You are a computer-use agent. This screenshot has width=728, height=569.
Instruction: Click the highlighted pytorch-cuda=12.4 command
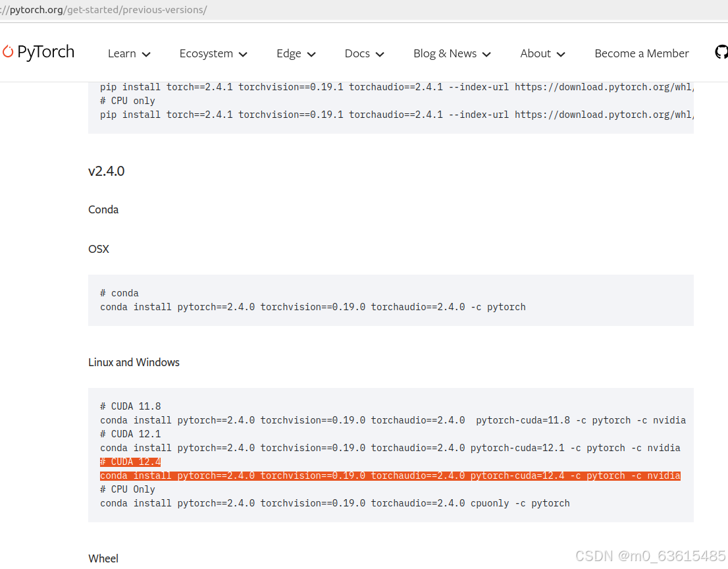(x=390, y=475)
